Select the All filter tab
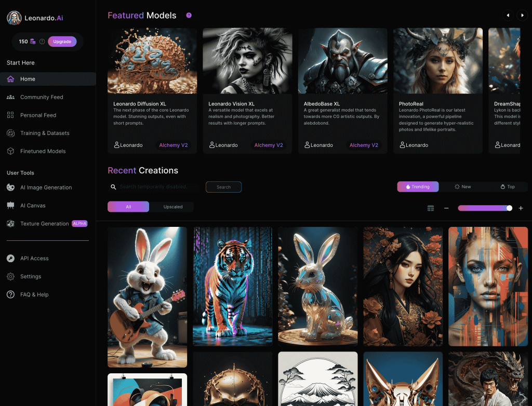The width and height of the screenshot is (532, 406). pyautogui.click(x=128, y=207)
